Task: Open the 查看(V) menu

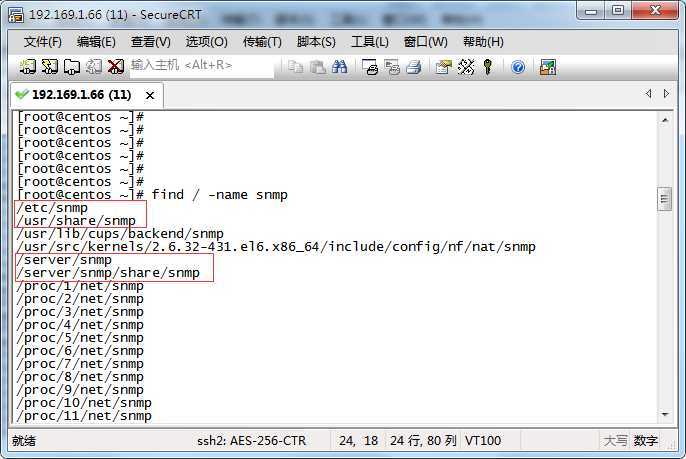Action: pos(150,42)
